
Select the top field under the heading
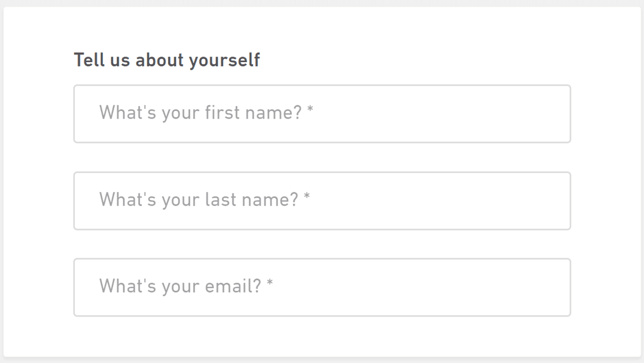coord(322,114)
